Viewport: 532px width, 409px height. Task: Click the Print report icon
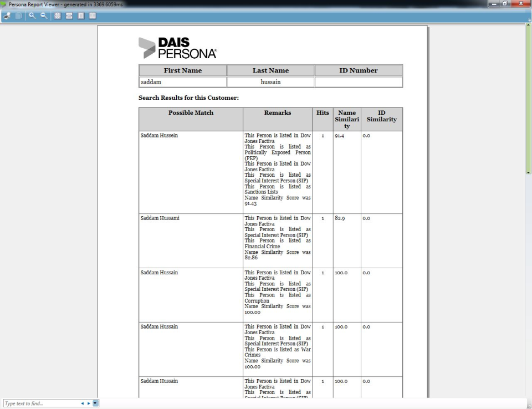click(7, 16)
